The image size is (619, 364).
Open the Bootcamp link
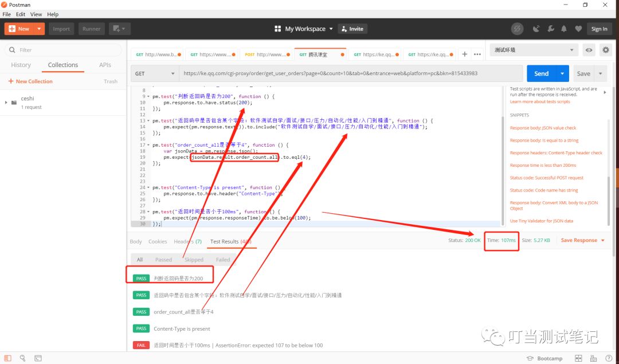coord(545,358)
